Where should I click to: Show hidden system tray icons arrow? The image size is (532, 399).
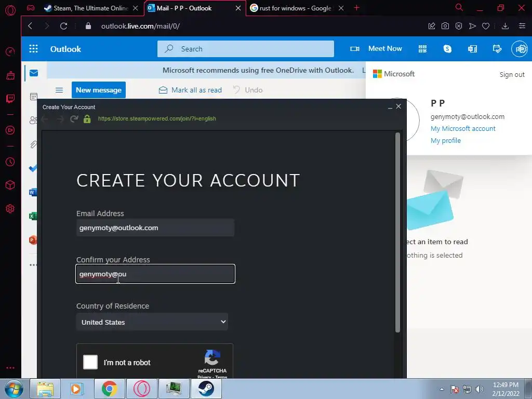click(x=442, y=389)
